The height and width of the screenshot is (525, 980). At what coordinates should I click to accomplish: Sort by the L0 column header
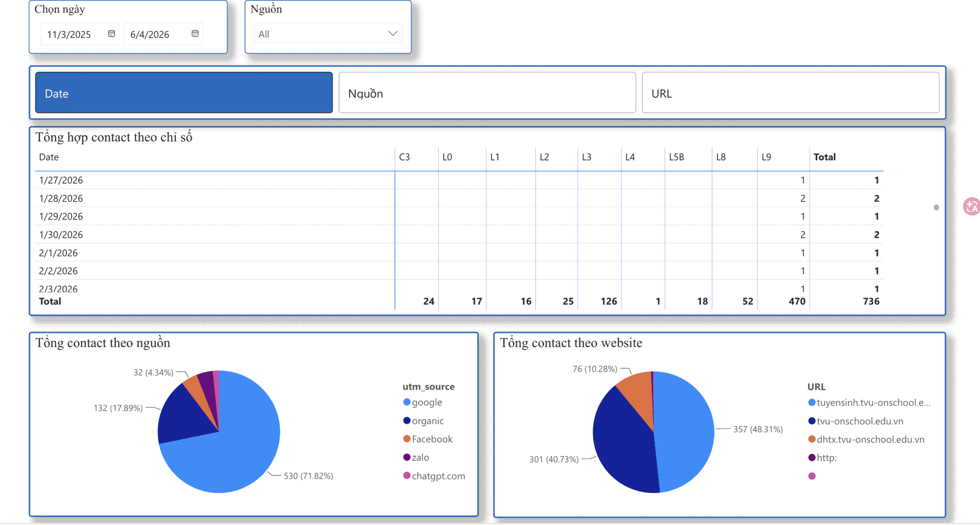tap(447, 157)
